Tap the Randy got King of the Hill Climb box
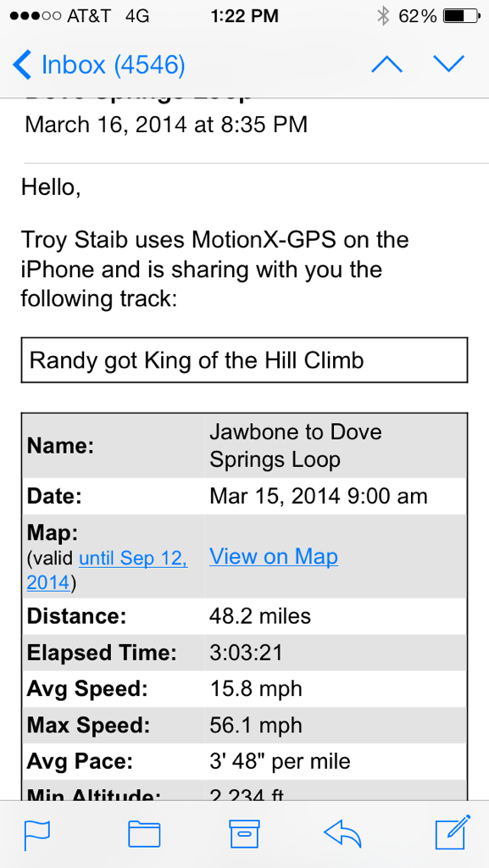 coord(244,360)
